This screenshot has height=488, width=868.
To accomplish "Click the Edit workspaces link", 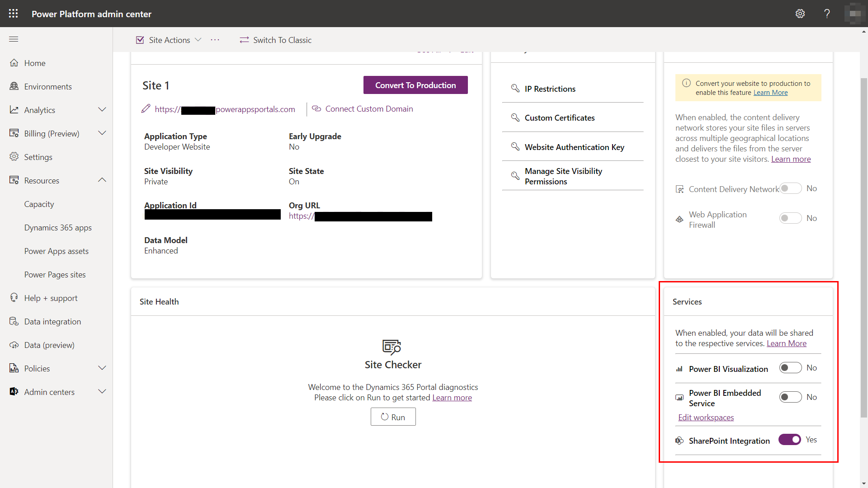I will [x=705, y=417].
